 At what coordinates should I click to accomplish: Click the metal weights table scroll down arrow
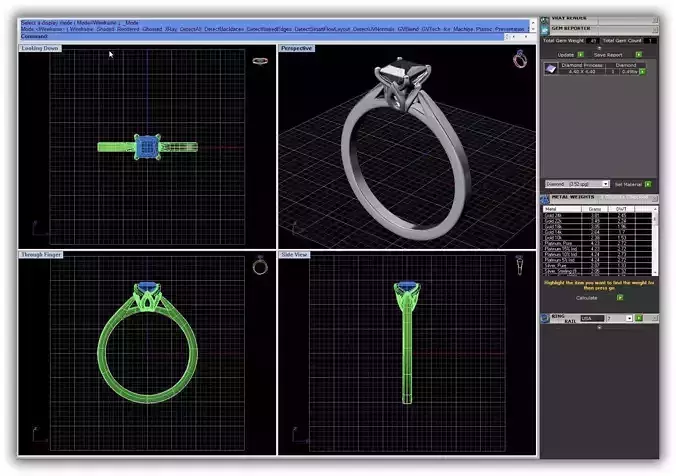(655, 272)
